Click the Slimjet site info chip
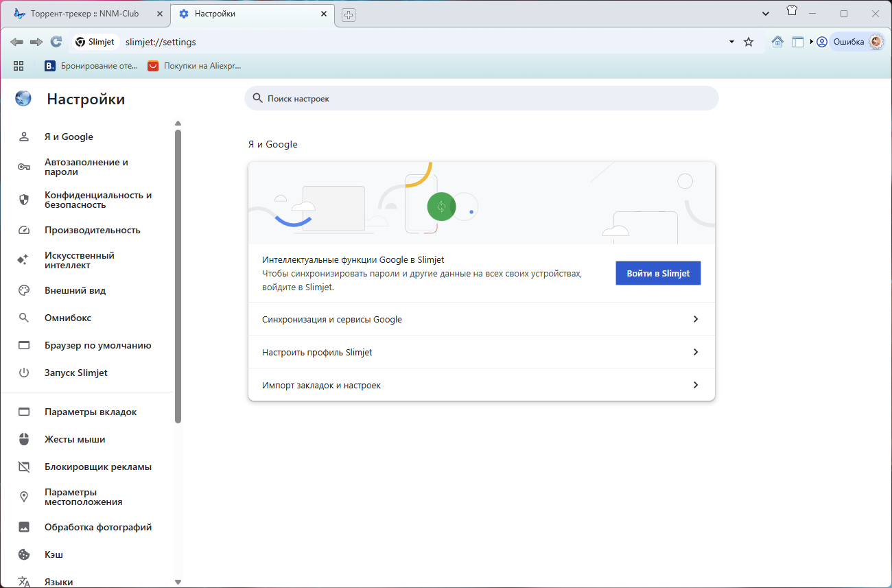This screenshot has height=588, width=892. [95, 42]
